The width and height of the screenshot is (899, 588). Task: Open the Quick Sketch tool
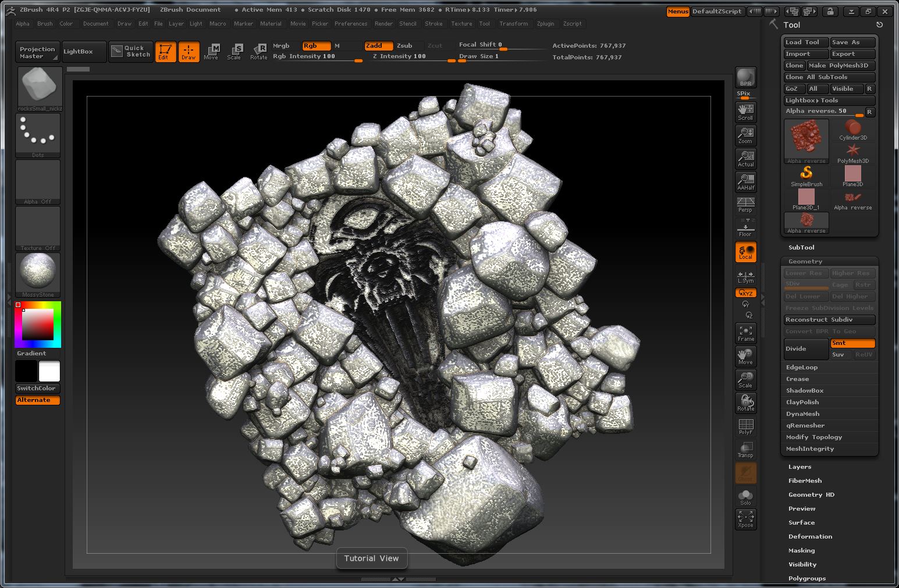click(x=131, y=51)
